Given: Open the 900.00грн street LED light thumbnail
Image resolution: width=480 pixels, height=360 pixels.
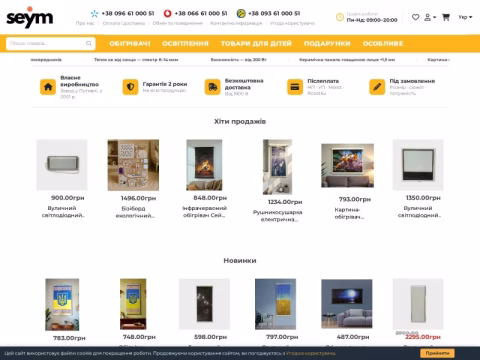Looking at the screenshot, I should point(62,165).
